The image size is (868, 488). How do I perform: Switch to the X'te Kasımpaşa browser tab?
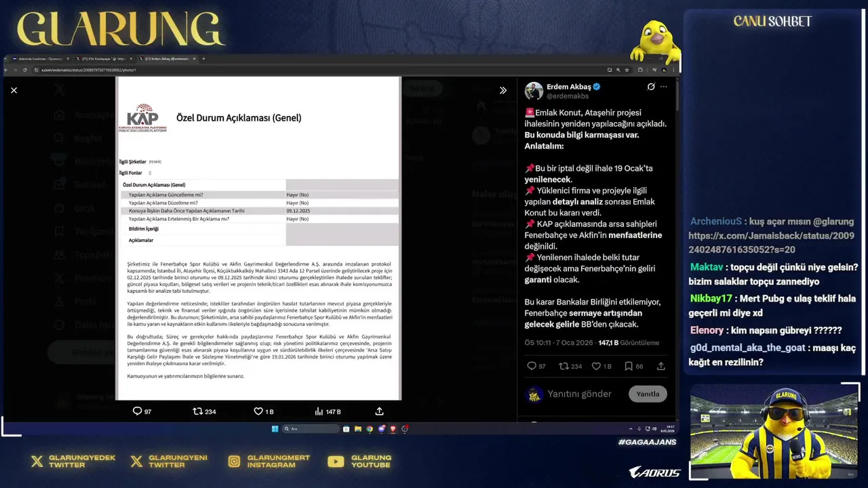(104, 59)
